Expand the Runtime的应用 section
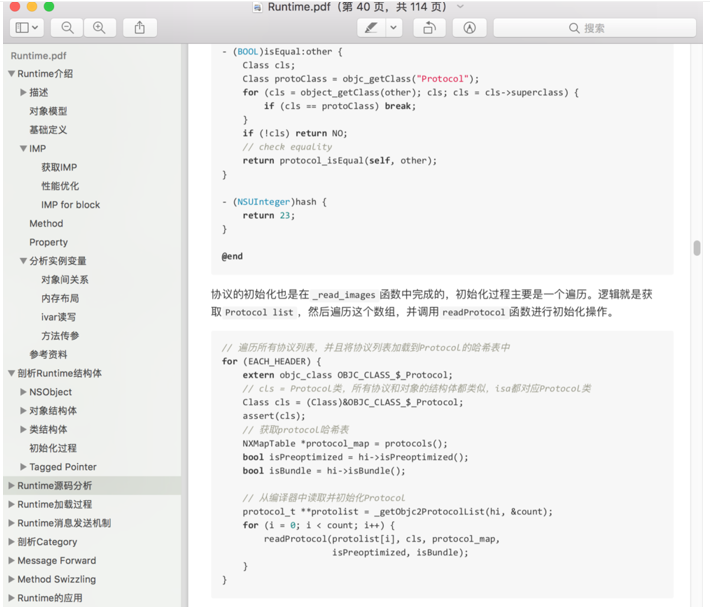This screenshot has height=607, width=710. tap(12, 598)
